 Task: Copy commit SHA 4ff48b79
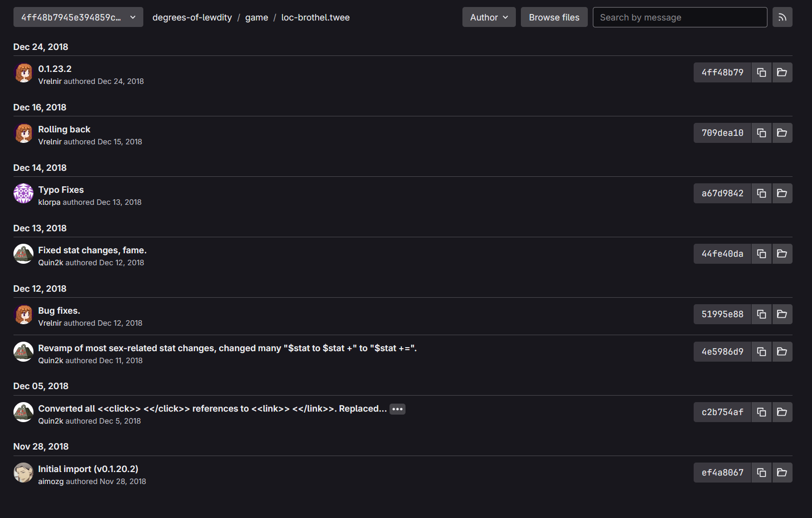click(761, 72)
